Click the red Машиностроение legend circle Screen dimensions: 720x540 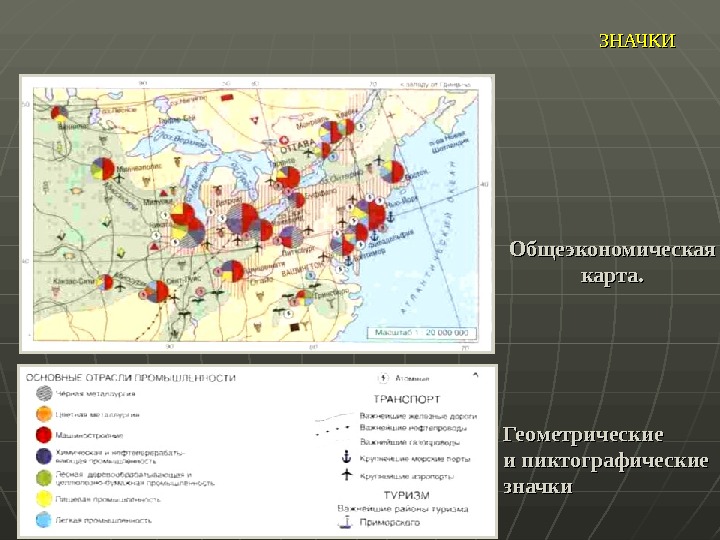coord(44,435)
